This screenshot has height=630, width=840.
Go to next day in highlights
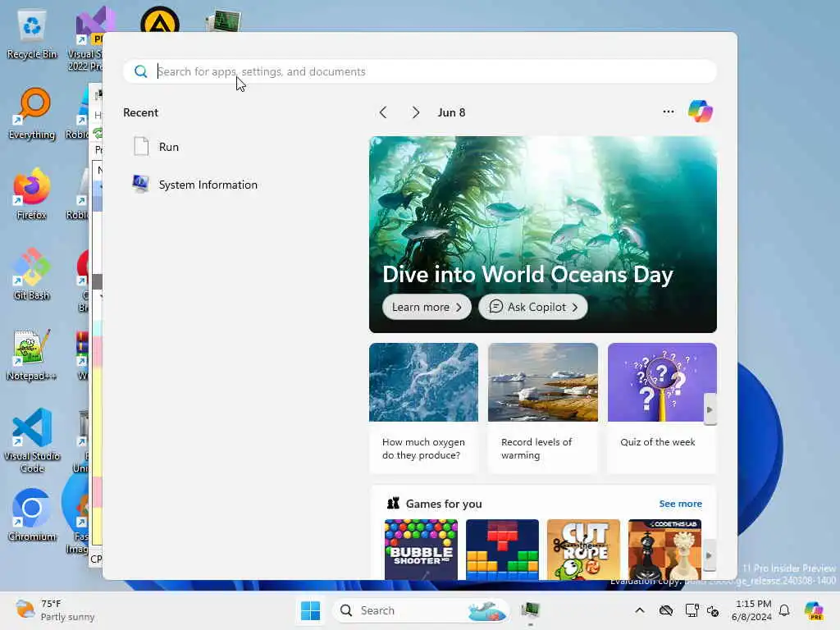pyautogui.click(x=416, y=112)
